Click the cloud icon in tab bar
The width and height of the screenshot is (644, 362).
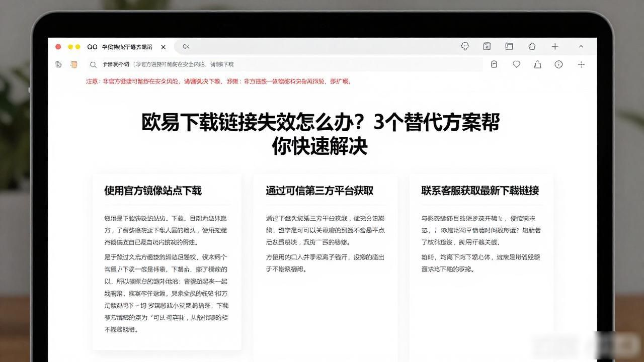pyautogui.click(x=465, y=46)
